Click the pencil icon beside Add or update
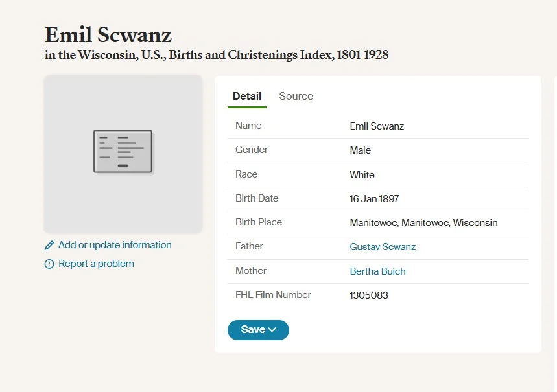Screen dimensions: 557x392 tap(49, 246)
